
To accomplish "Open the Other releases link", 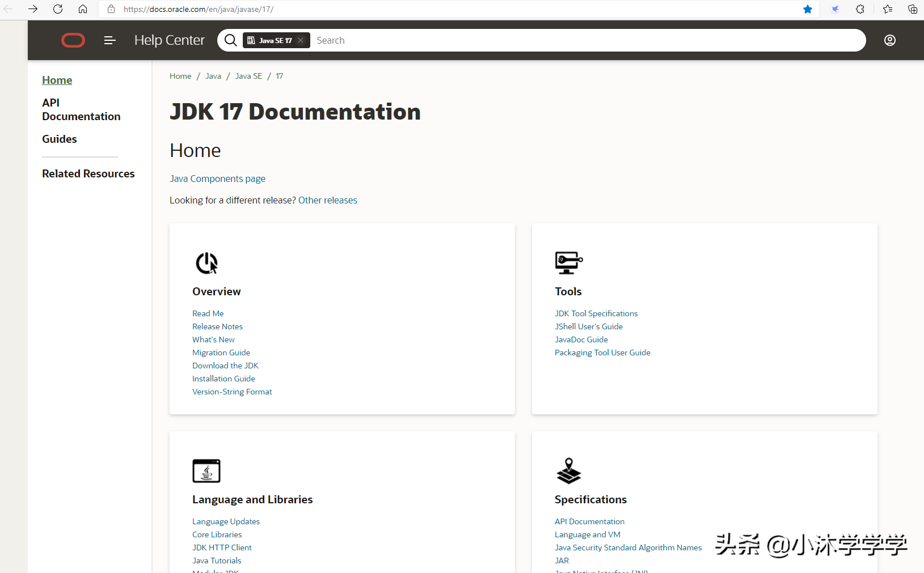I will 328,200.
